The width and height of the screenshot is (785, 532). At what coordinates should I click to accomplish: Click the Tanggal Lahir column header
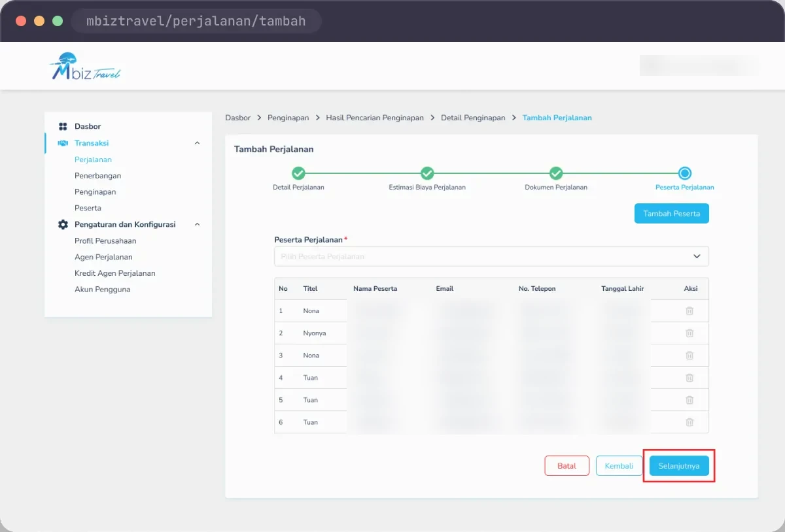point(623,289)
